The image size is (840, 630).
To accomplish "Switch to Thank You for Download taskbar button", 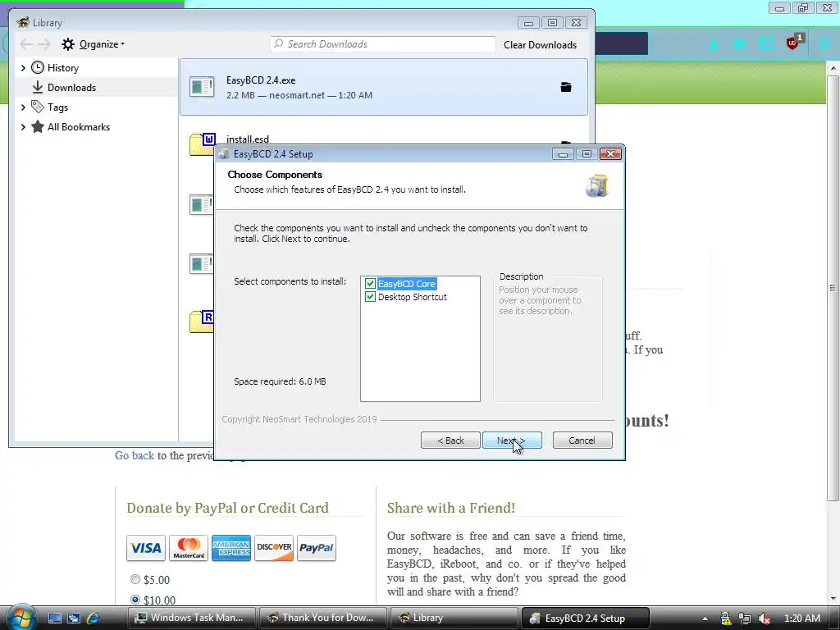I will [x=322, y=618].
